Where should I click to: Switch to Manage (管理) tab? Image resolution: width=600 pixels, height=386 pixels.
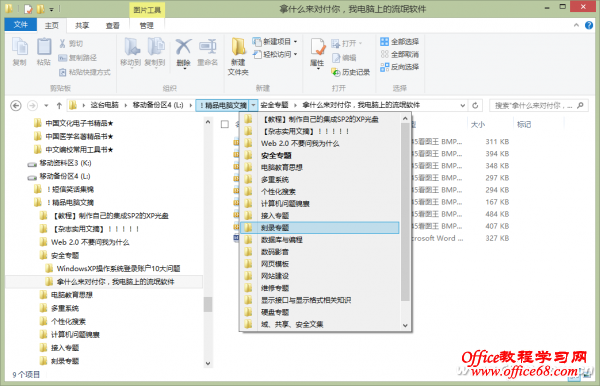[x=147, y=25]
